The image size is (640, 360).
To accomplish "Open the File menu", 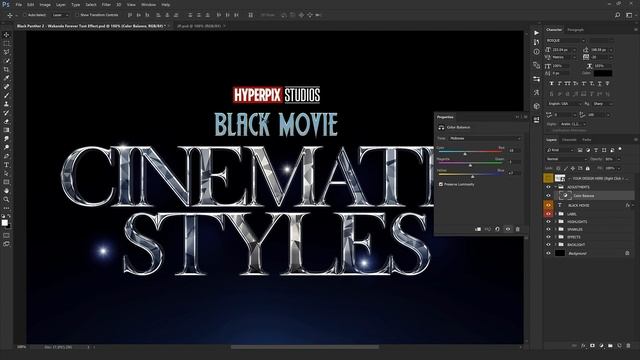I will coord(19,4).
